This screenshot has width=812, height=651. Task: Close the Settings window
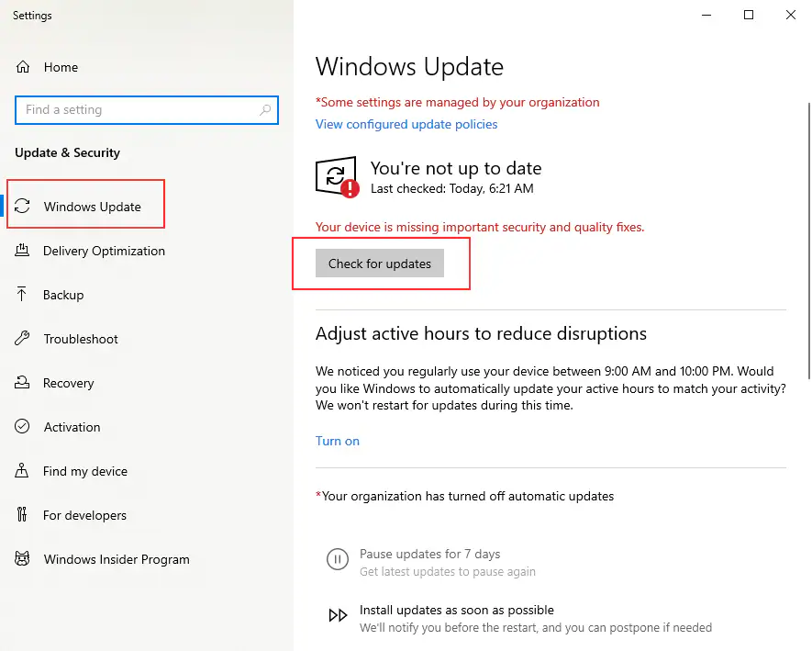tap(790, 15)
